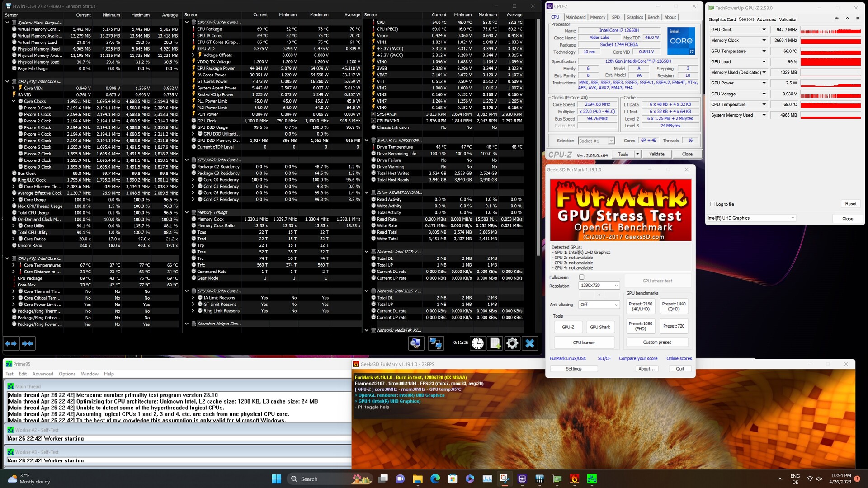
Task: Expand Core VIDs row in HWiNFO
Action: (x=14, y=88)
